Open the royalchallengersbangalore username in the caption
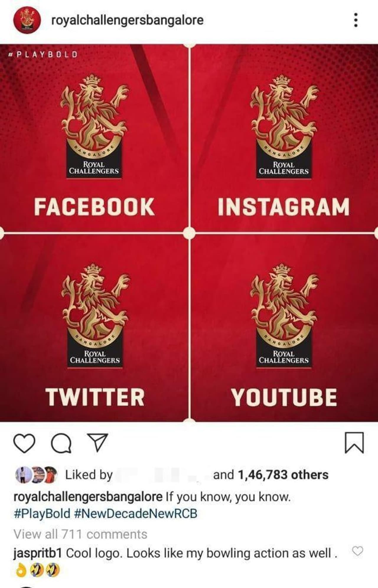The image size is (378, 588). point(88,497)
